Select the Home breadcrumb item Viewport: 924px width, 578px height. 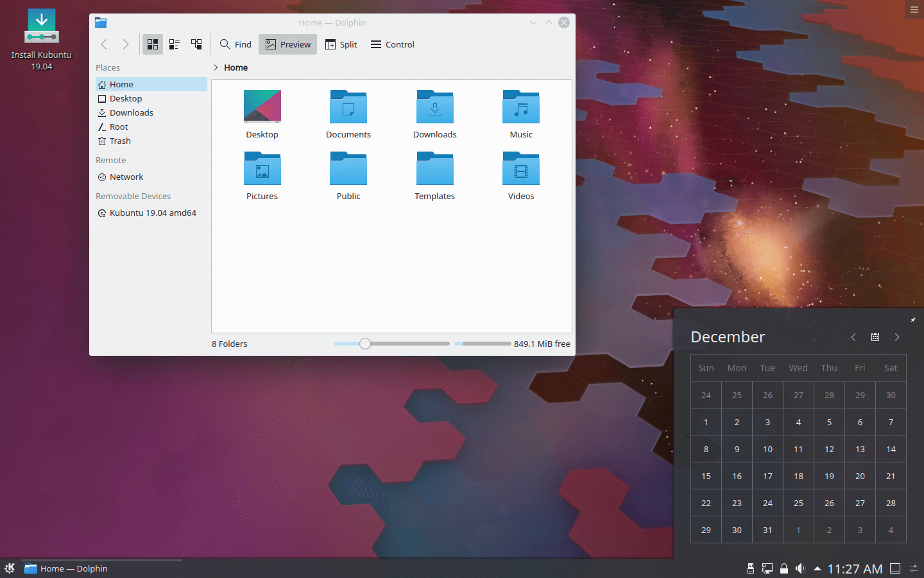[235, 67]
